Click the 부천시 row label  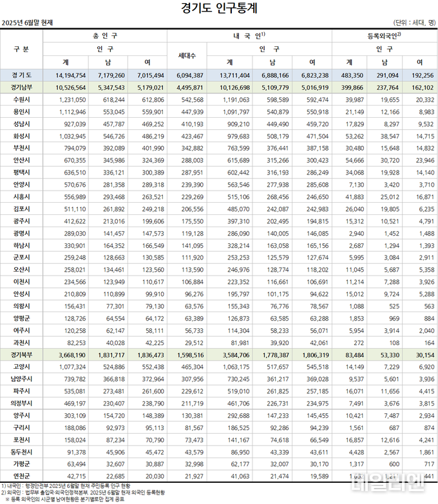(21, 148)
